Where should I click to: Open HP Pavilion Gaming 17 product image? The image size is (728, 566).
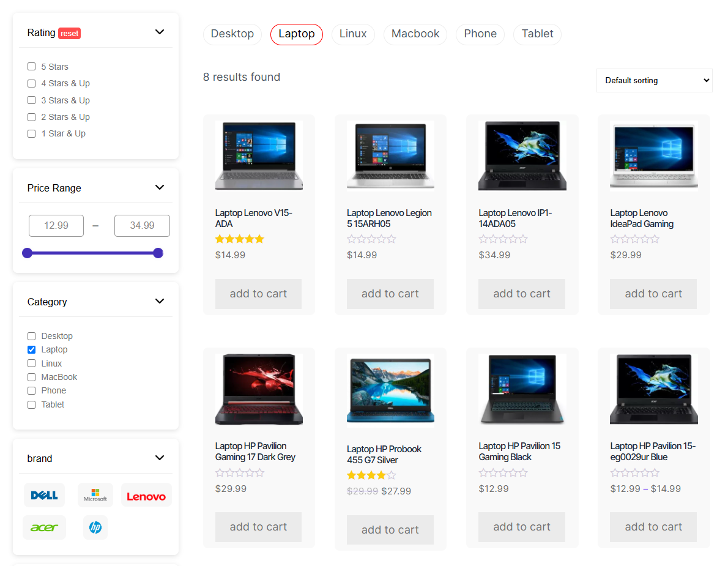[259, 389]
